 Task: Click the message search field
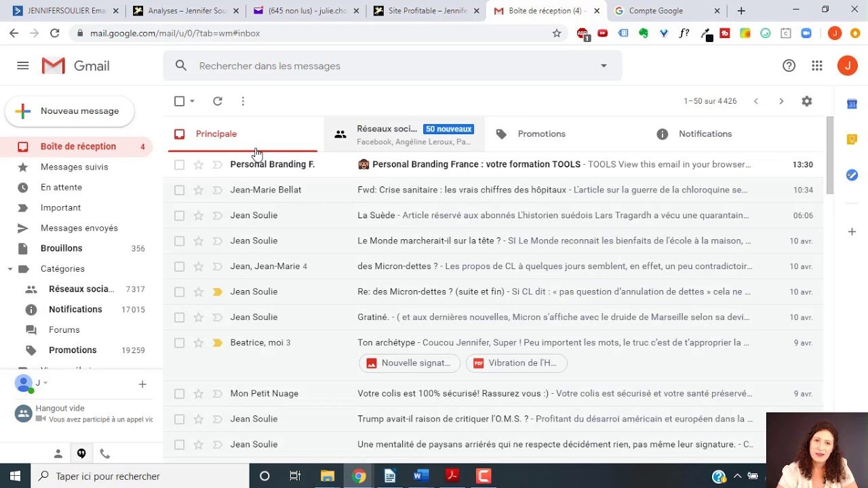(x=393, y=66)
